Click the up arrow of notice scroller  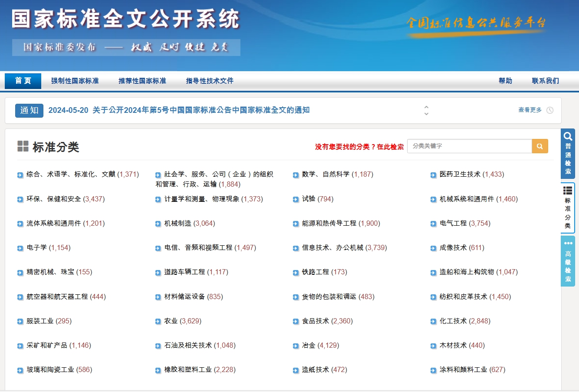click(426, 107)
